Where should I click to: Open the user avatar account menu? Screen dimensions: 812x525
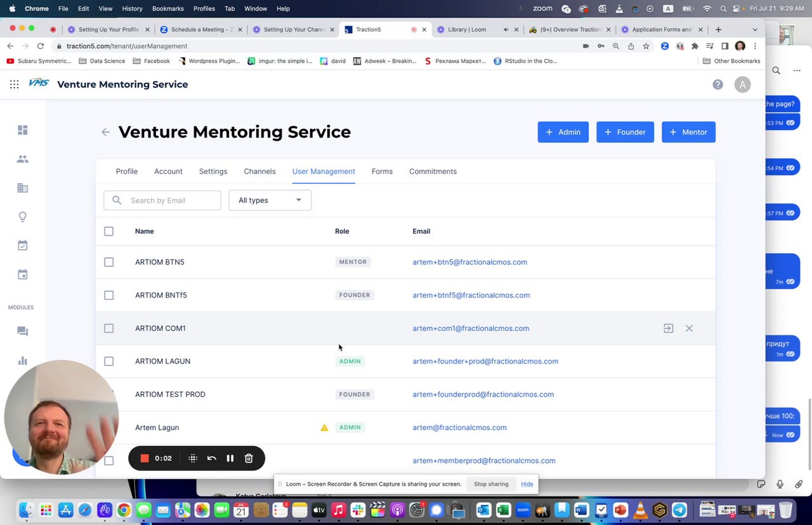[x=742, y=84]
